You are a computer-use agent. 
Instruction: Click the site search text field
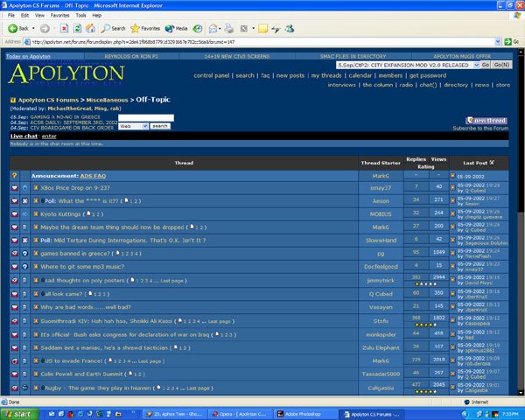tap(145, 117)
